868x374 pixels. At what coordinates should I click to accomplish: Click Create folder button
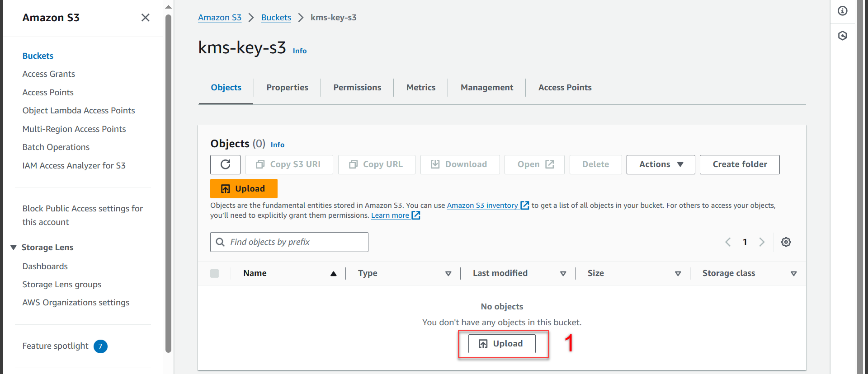(740, 164)
